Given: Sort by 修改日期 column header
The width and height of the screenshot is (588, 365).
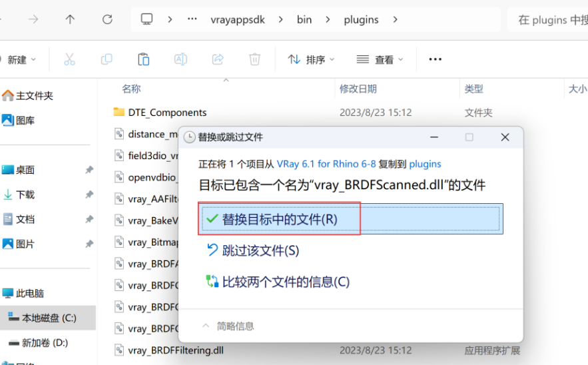Looking at the screenshot, I should [x=358, y=89].
